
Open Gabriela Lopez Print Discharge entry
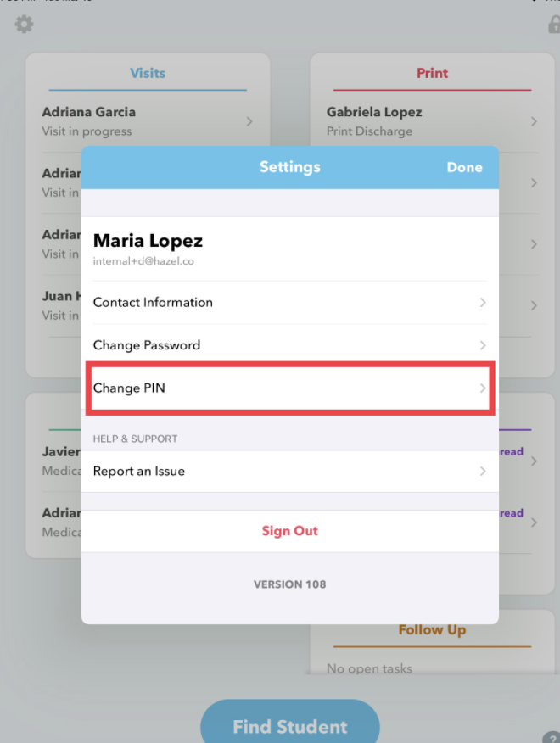[374, 121]
